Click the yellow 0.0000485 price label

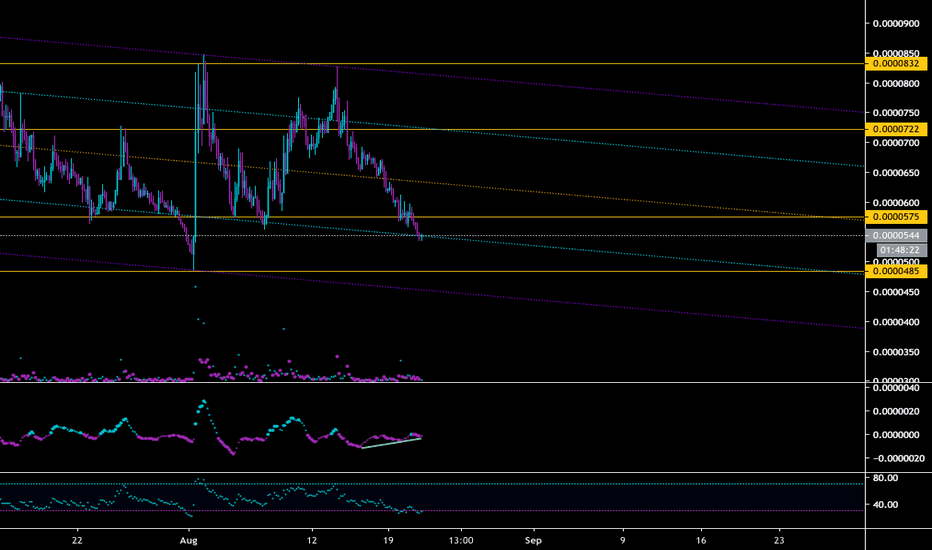pyautogui.click(x=896, y=271)
